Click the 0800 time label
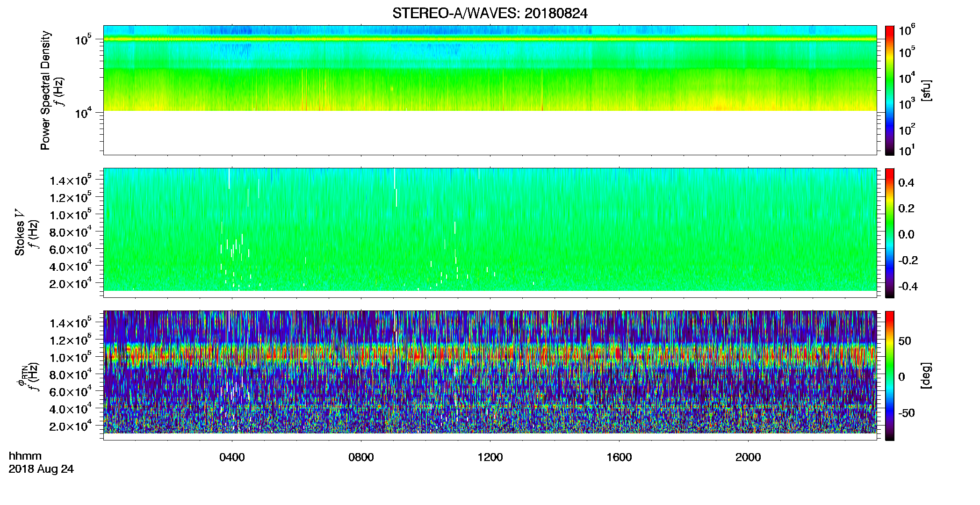This screenshot has width=980, height=505. tap(361, 457)
